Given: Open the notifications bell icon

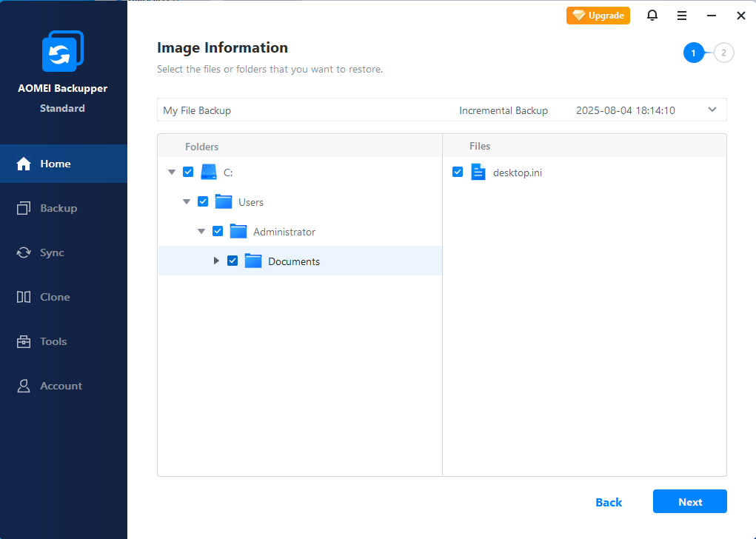Looking at the screenshot, I should point(652,16).
